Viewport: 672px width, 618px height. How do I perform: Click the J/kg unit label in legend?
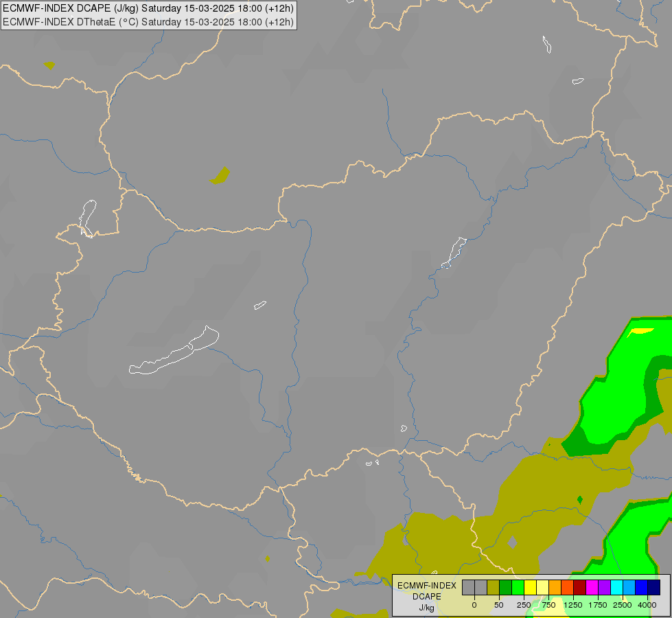(x=427, y=608)
